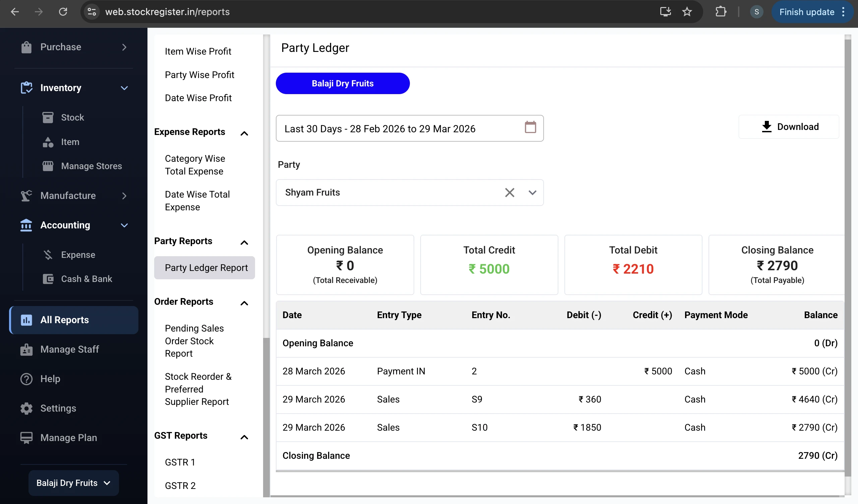Open the Balaji Dry Fruits store switcher
This screenshot has height=504, width=858.
73,483
